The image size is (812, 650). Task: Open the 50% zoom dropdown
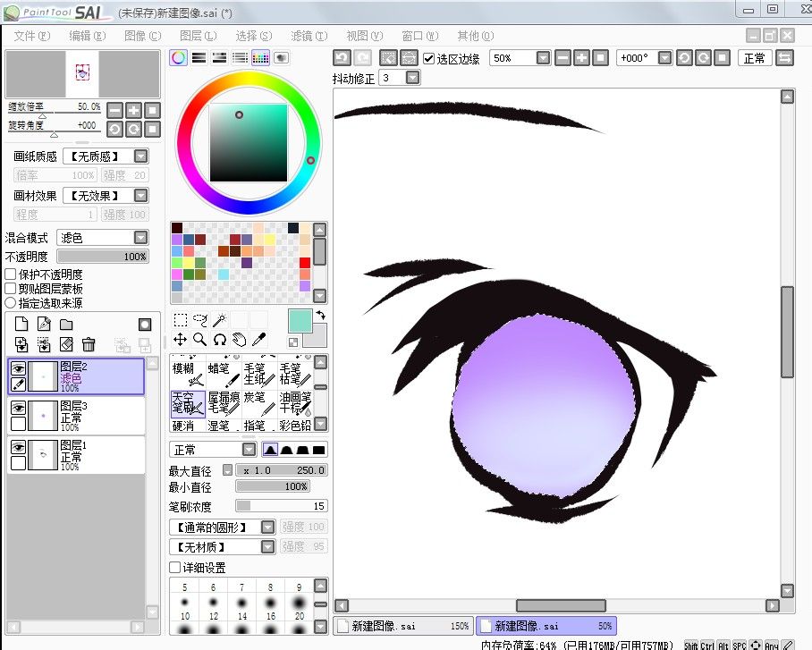pyautogui.click(x=543, y=57)
